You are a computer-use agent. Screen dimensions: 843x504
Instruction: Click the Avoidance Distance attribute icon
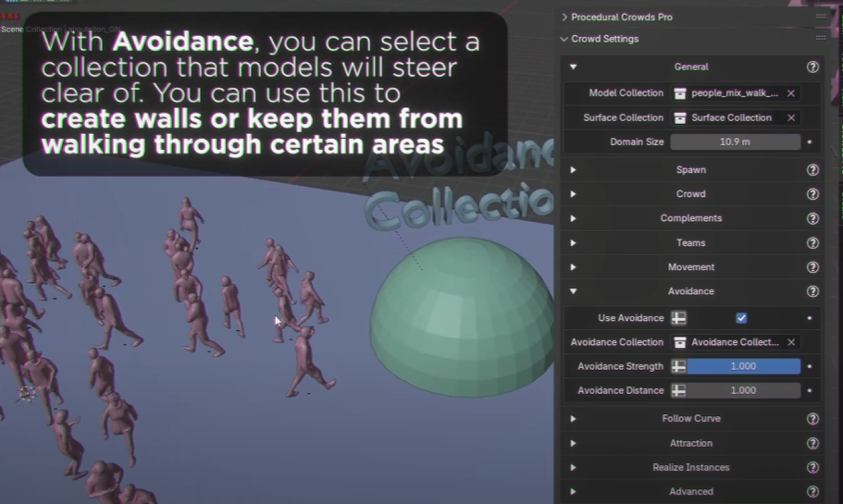coord(678,390)
